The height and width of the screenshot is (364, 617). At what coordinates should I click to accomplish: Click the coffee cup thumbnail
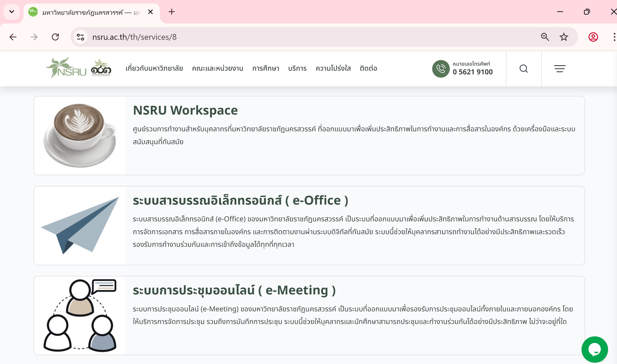80,135
